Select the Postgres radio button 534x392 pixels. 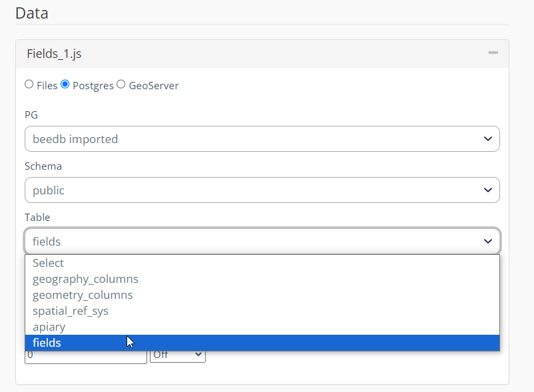[x=65, y=85]
